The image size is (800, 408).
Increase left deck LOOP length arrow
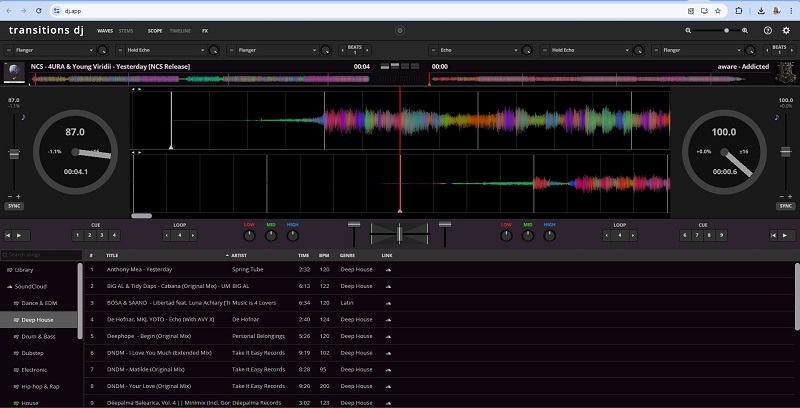193,235
